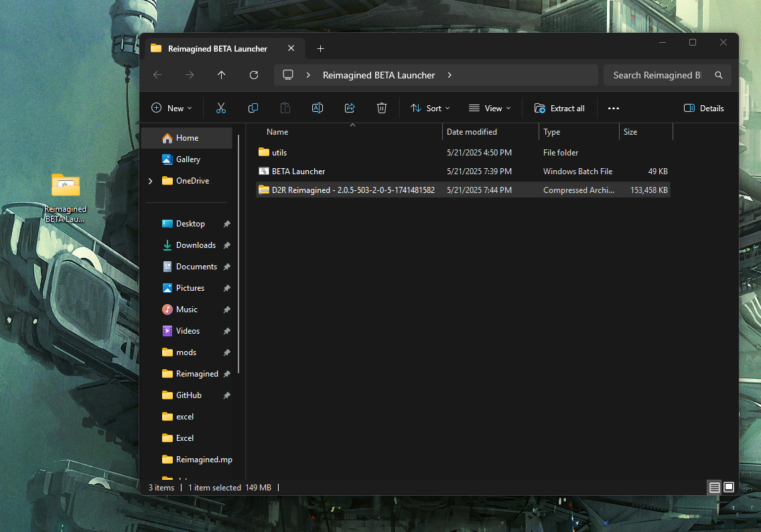The height and width of the screenshot is (532, 761).
Task: Open the View dropdown menu
Action: (490, 109)
